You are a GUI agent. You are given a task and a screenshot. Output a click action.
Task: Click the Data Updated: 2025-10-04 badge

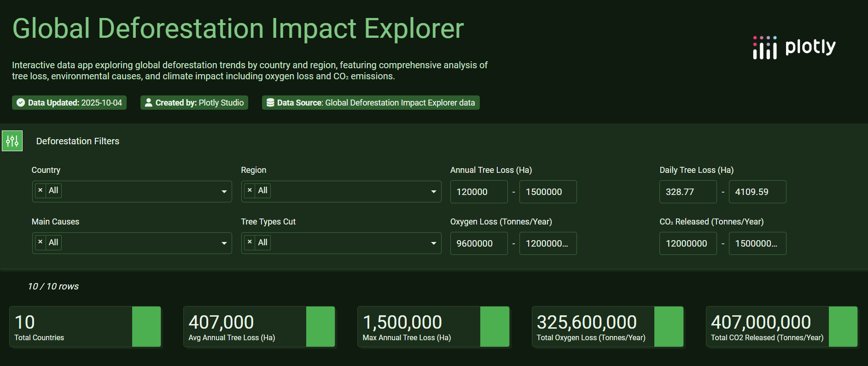pyautogui.click(x=69, y=103)
